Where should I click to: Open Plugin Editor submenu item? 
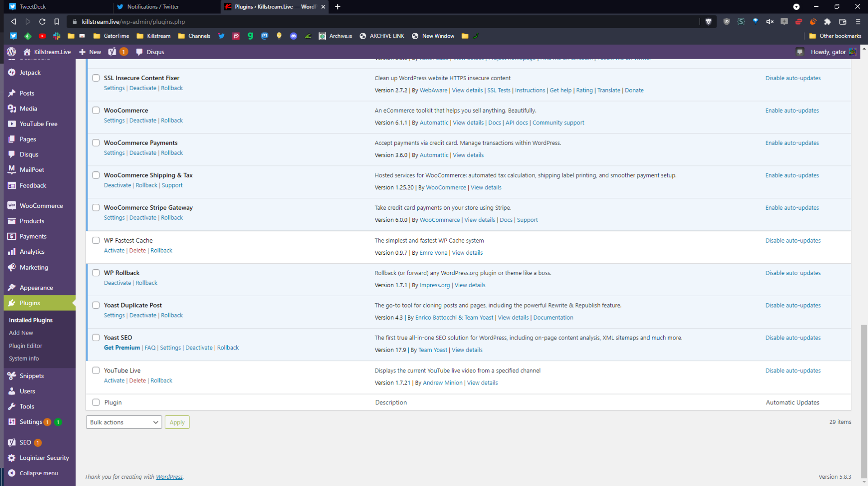click(25, 346)
